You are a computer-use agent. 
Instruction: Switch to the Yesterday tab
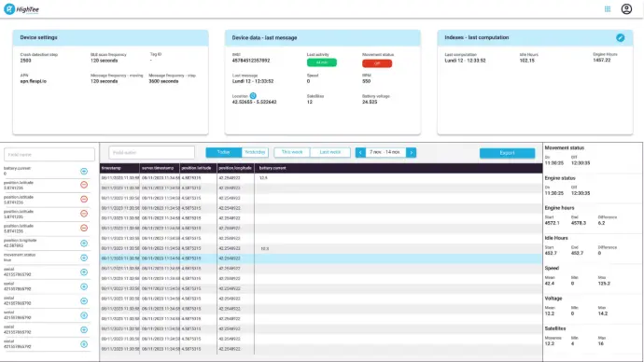point(255,152)
